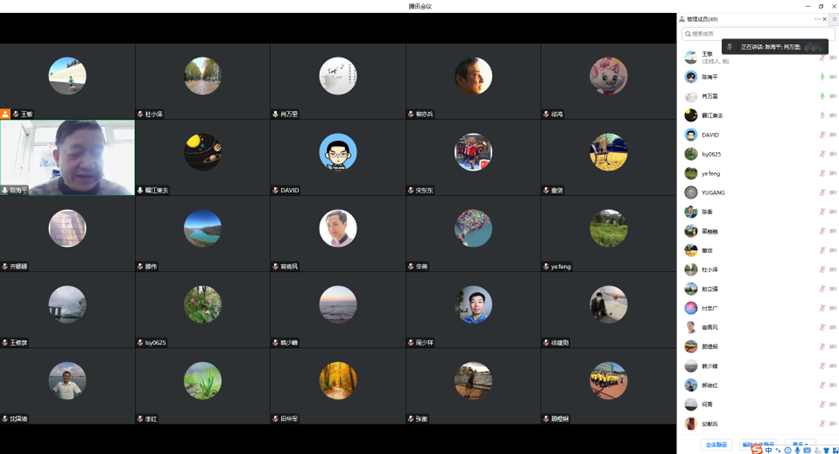This screenshot has height=454, width=839.
Task: Click the Sogou input method icon in system tray
Action: point(758,450)
